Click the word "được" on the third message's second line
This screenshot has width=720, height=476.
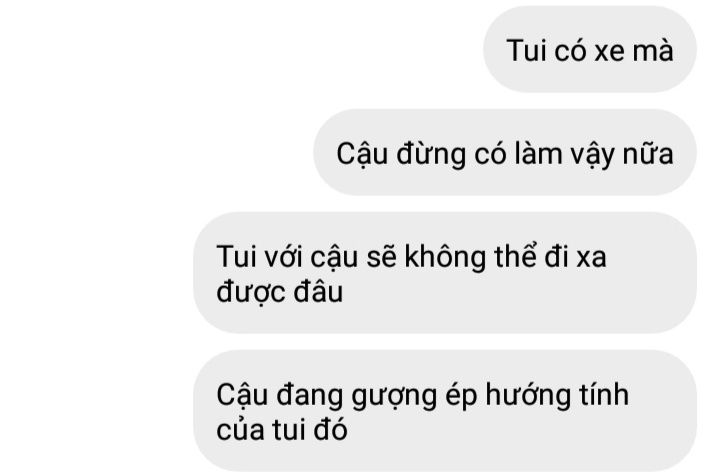click(251, 292)
